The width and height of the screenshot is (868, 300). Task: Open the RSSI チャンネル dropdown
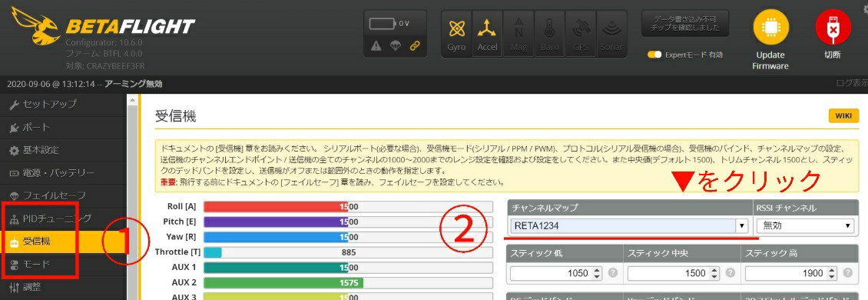coord(806,226)
